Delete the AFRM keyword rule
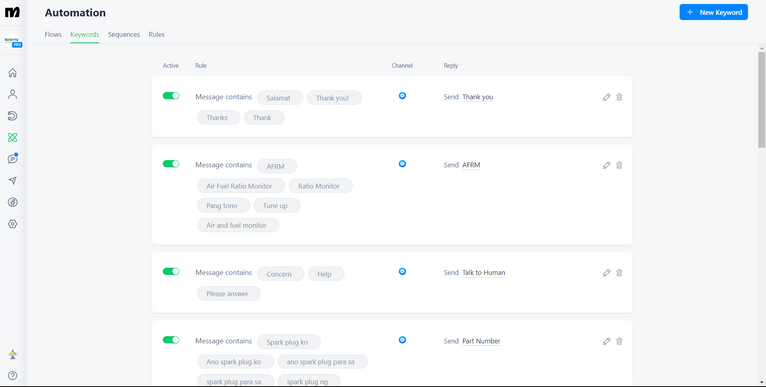The width and height of the screenshot is (766, 387). [x=619, y=165]
